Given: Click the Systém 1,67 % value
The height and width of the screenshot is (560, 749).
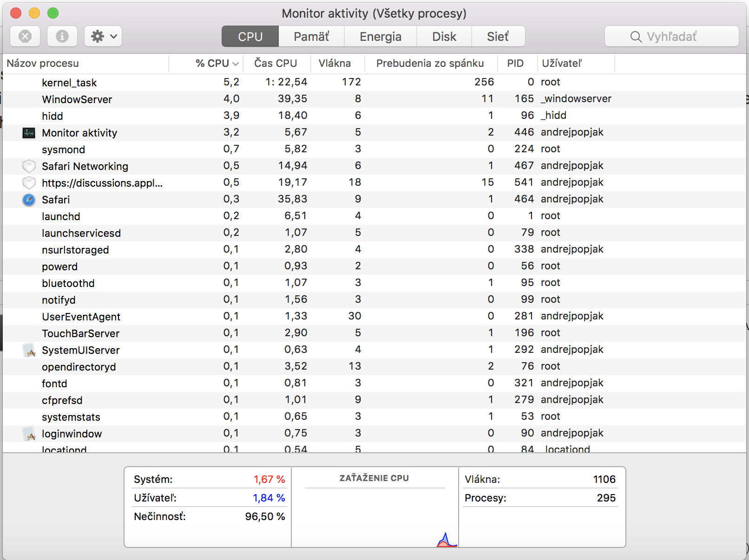Looking at the screenshot, I should [x=269, y=479].
